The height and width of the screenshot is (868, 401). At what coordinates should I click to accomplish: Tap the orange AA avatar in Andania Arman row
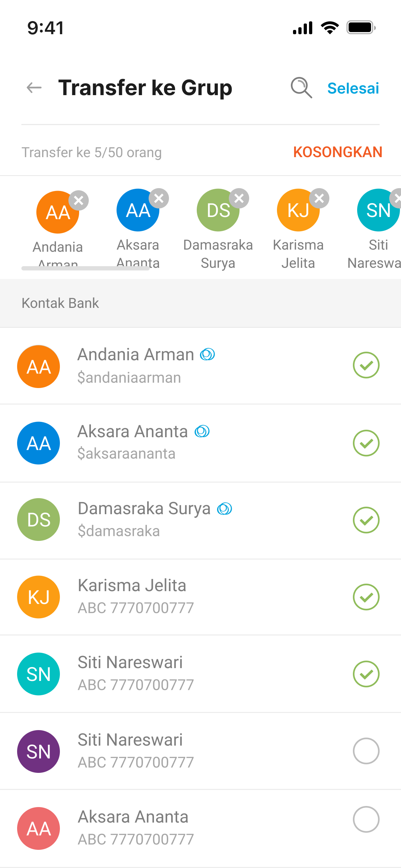click(38, 367)
